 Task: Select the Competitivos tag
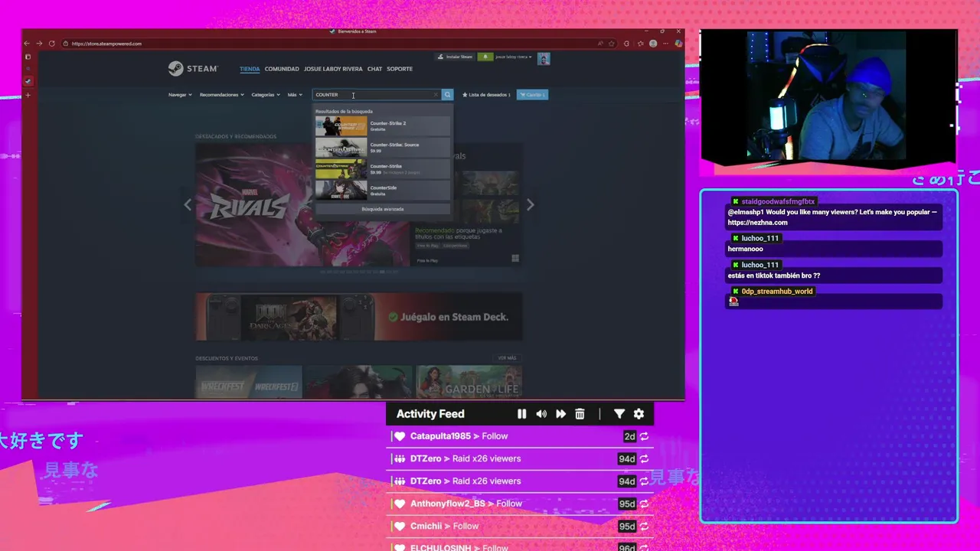click(x=455, y=246)
